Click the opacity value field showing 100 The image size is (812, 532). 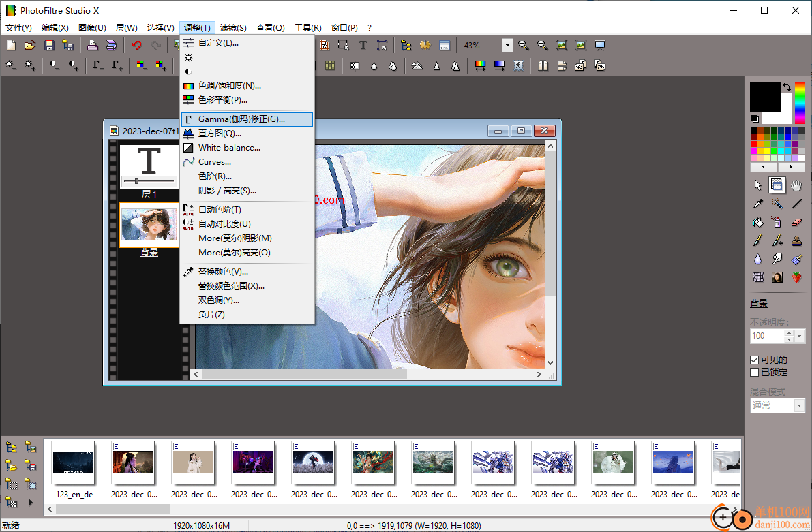(x=767, y=336)
